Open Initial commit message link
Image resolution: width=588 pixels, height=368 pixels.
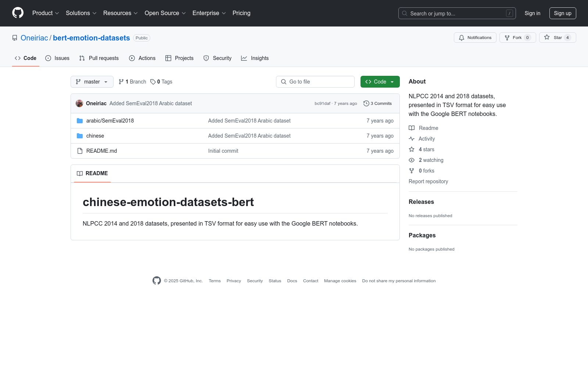[223, 151]
